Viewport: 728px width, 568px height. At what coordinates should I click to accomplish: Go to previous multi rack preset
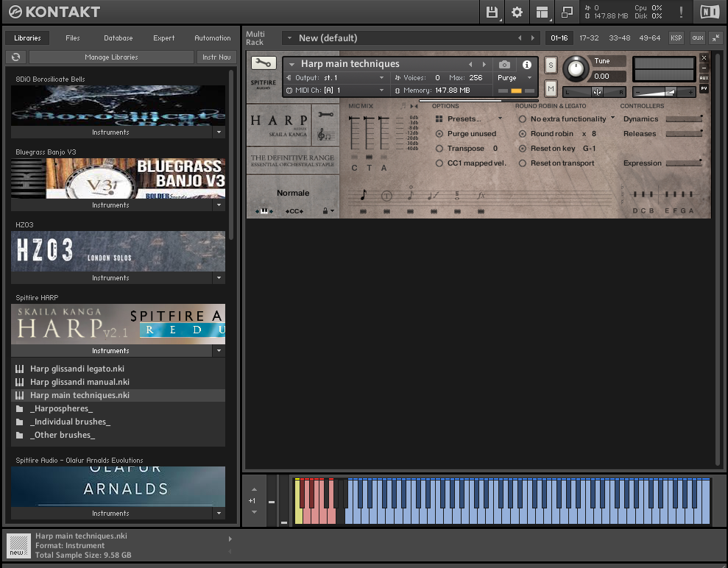520,38
